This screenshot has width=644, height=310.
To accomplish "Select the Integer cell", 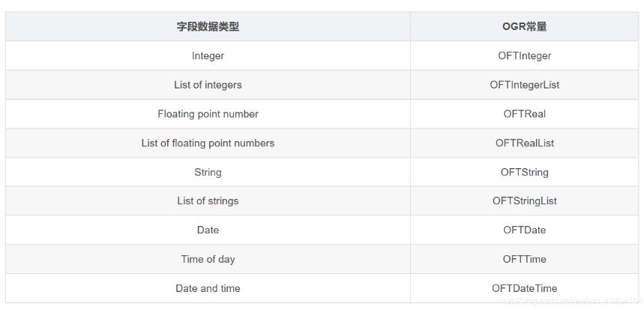I will point(208,56).
